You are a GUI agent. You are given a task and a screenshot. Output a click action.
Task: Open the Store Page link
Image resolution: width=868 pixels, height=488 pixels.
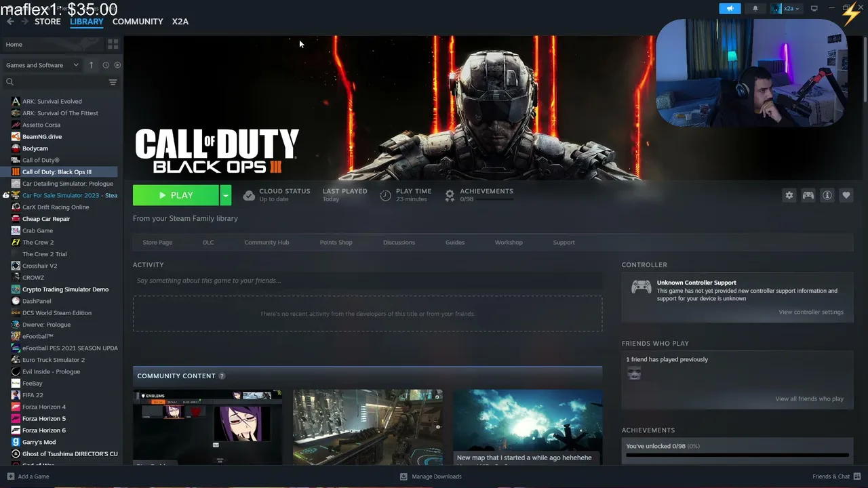(x=157, y=243)
